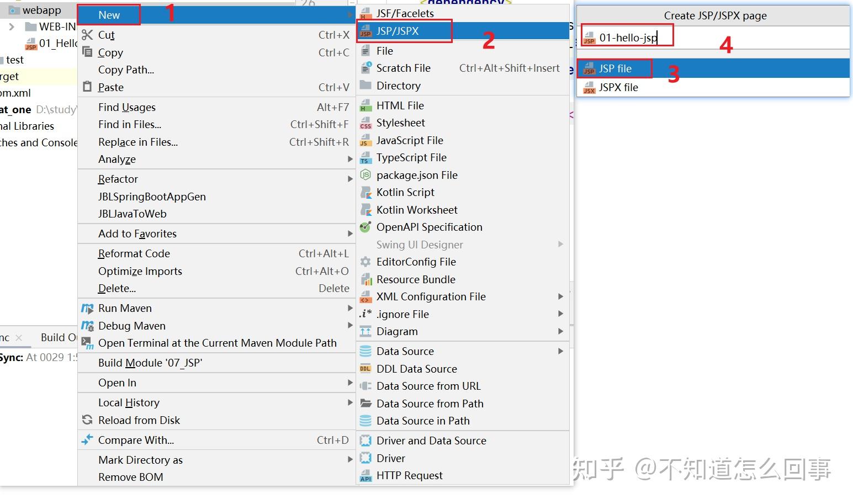Click the Kotlin Script icon
This screenshot has width=853, height=504.
(x=365, y=192)
